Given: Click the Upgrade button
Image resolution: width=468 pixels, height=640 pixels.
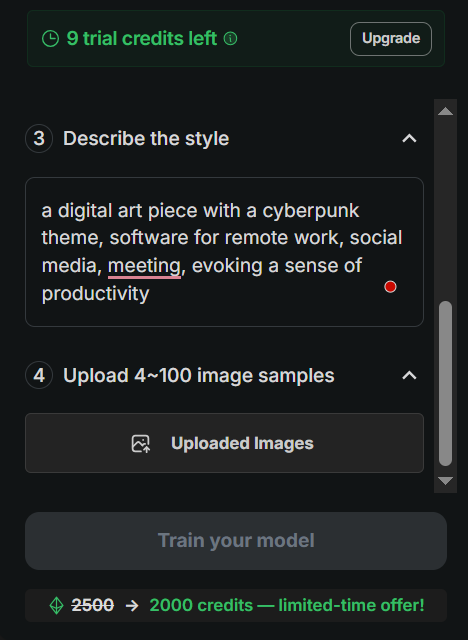Looking at the screenshot, I should click(x=391, y=39).
